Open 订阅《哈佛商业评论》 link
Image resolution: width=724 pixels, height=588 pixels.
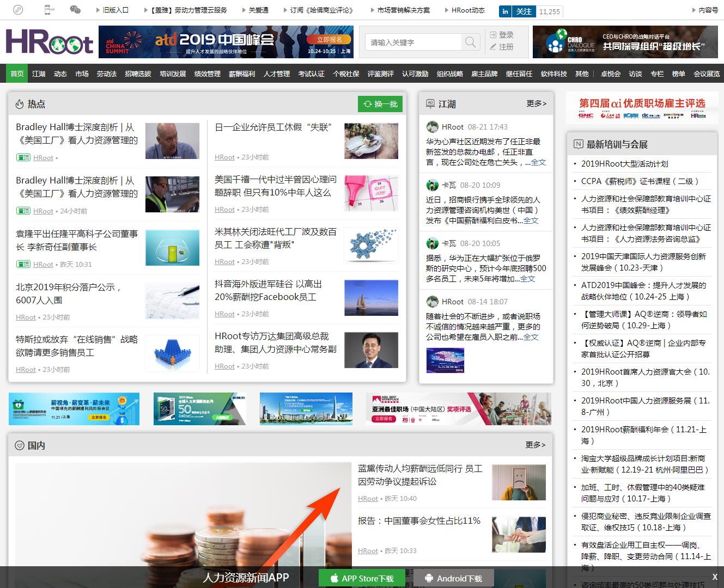coord(321,10)
